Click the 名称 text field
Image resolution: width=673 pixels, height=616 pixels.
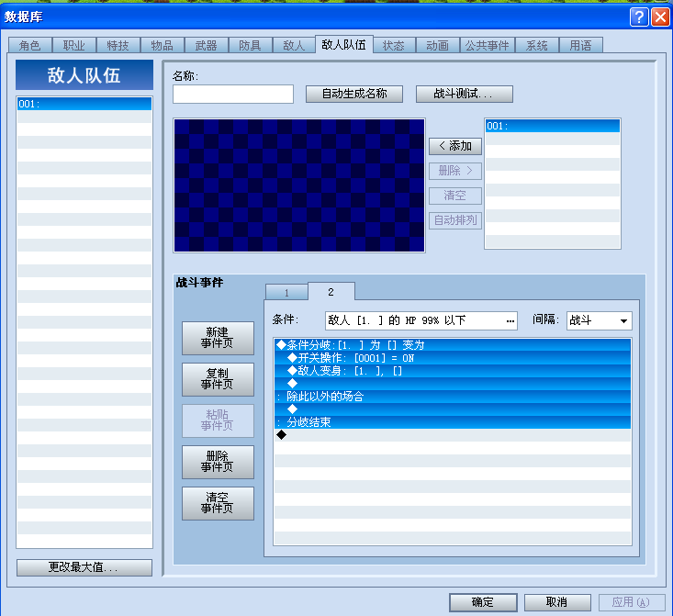233,94
